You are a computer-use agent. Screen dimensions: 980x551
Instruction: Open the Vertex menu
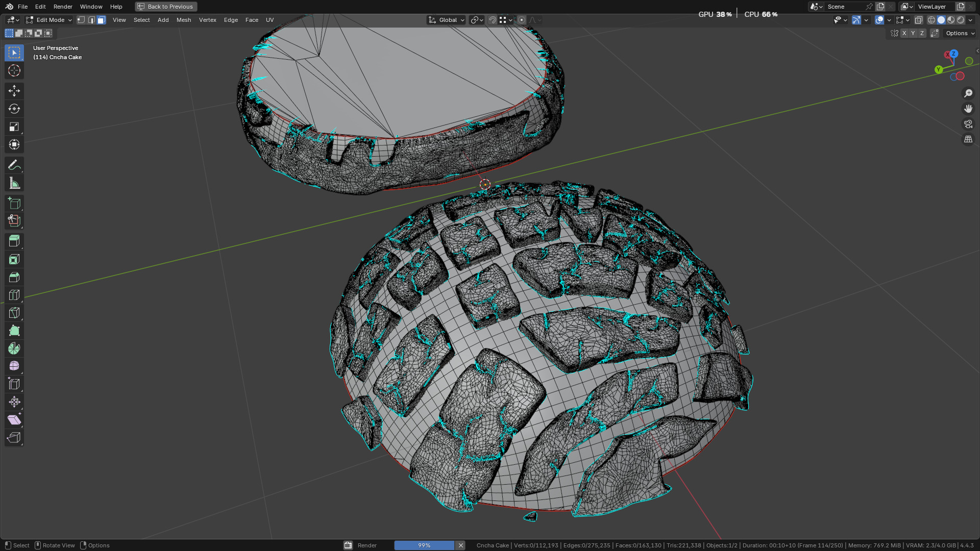pyautogui.click(x=208, y=20)
